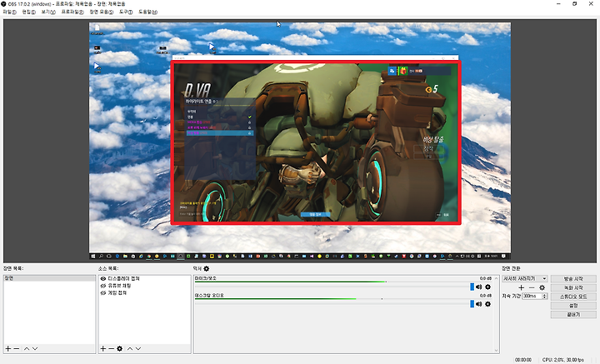Move the selected source down

[138, 349]
